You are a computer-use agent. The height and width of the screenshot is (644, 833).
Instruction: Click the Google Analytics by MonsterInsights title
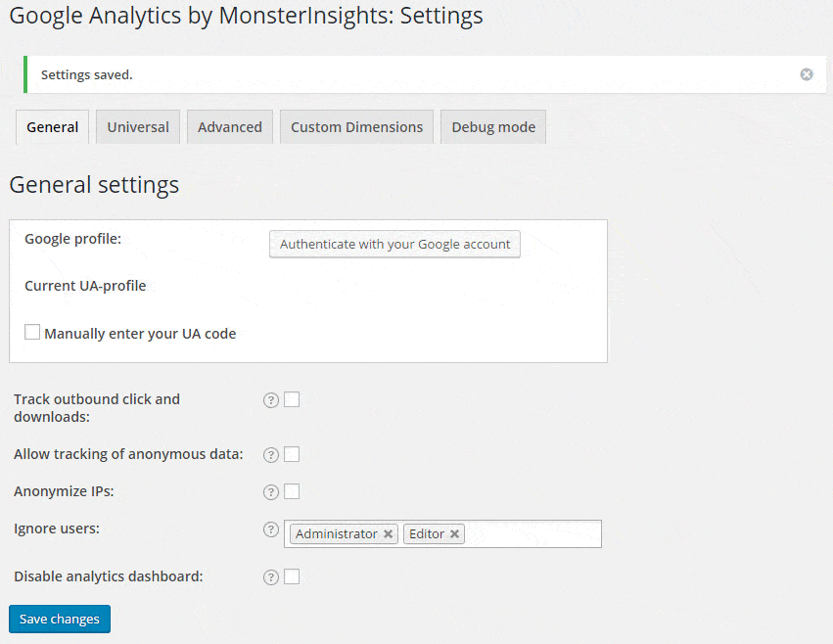click(246, 16)
